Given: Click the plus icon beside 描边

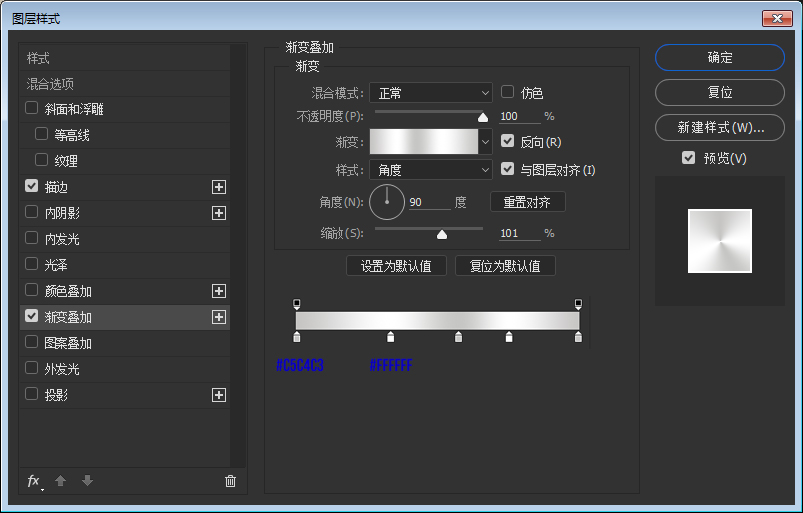Looking at the screenshot, I should pos(219,187).
